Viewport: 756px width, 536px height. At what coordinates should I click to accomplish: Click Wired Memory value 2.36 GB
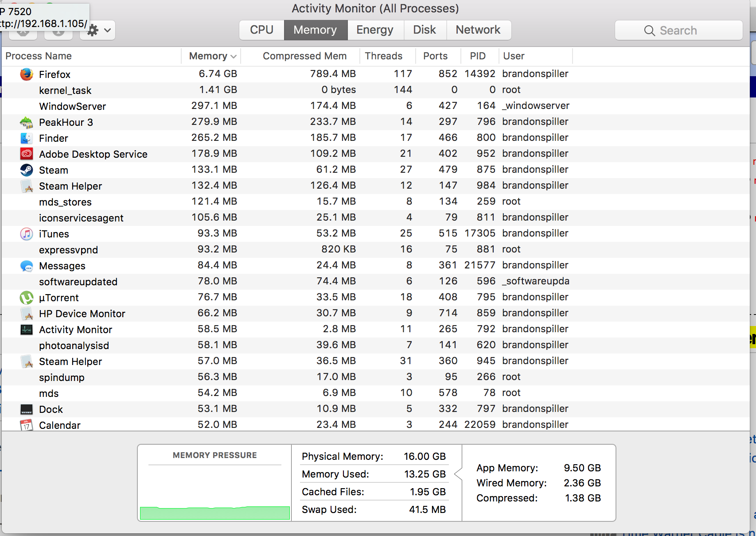[582, 483]
